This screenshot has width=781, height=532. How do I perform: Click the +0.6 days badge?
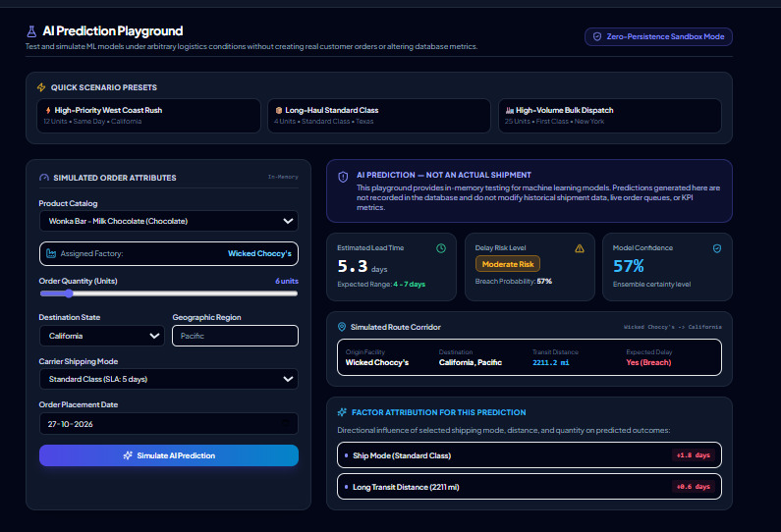(693, 487)
